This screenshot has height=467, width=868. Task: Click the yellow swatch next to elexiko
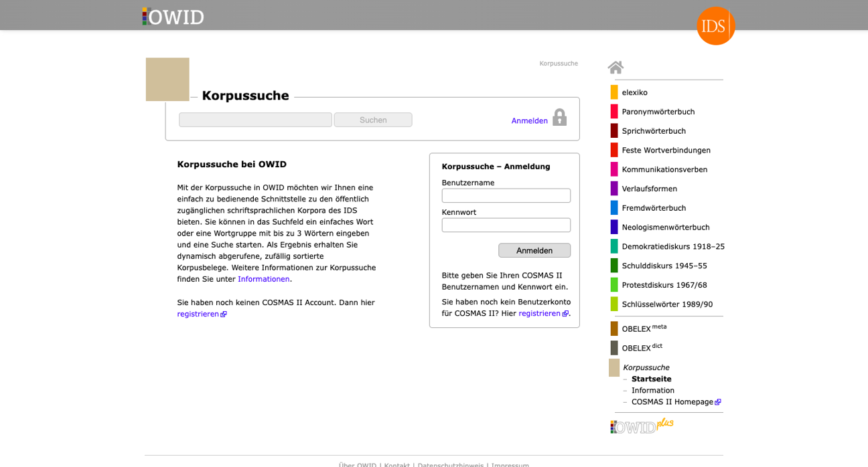pos(613,92)
